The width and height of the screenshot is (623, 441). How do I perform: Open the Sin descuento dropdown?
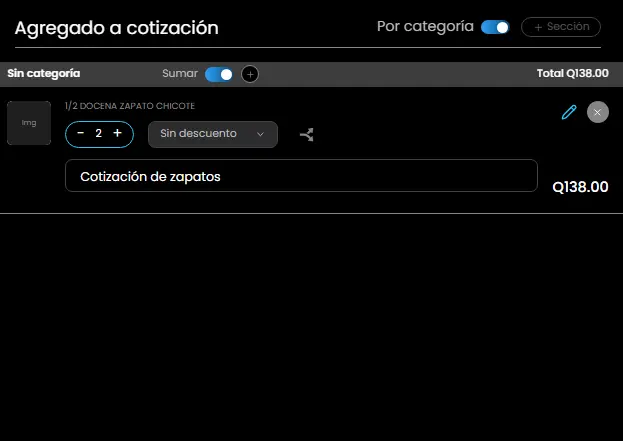213,134
